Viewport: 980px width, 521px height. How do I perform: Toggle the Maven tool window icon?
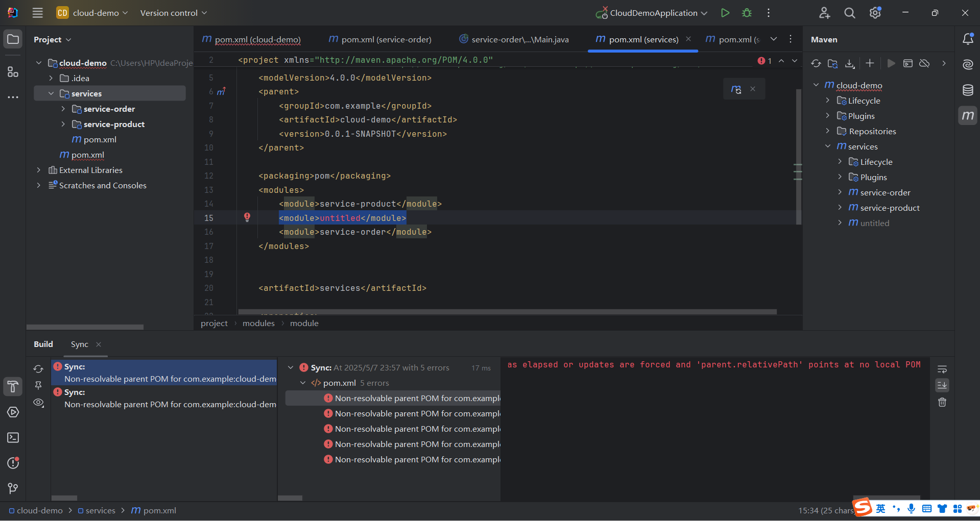[968, 116]
